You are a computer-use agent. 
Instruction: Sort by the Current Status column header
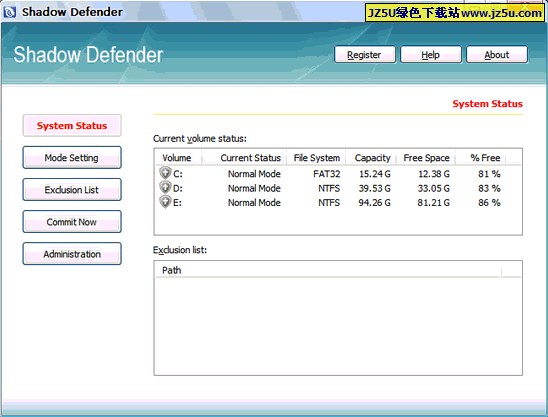coord(244,158)
